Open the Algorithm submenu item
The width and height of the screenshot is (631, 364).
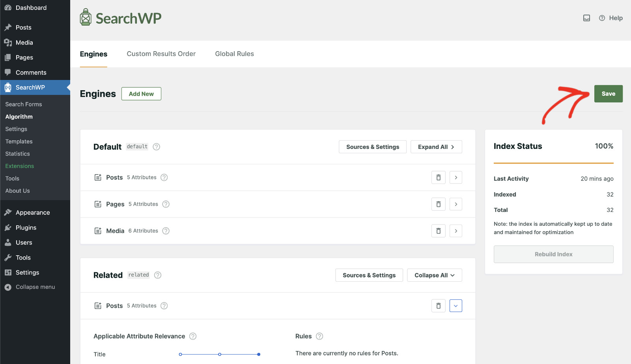19,117
